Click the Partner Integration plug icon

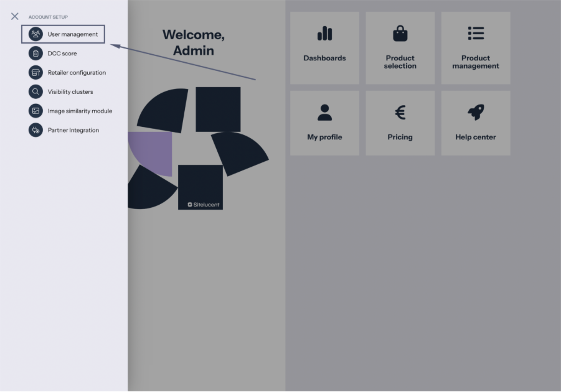35,130
